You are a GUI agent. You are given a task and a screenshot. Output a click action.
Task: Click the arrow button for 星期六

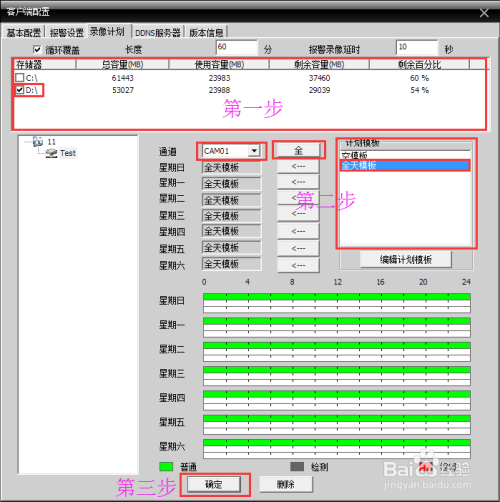pyautogui.click(x=298, y=265)
